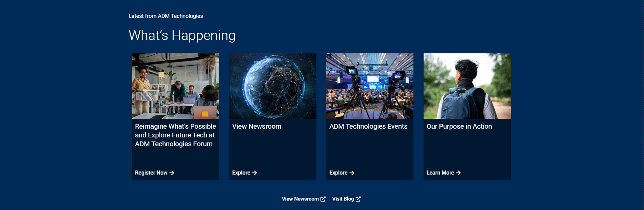644x210 pixels.
Task: Click Explore text in the ADM Technologies Events card
Action: pyautogui.click(x=338, y=173)
